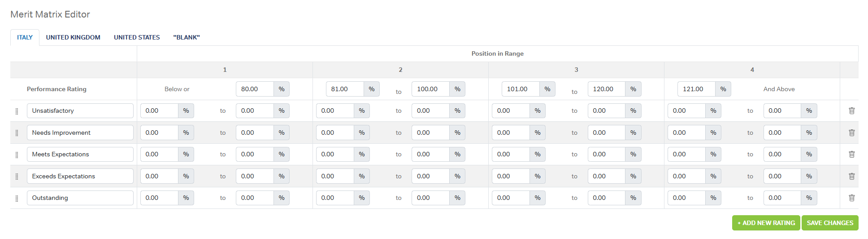Viewport: 868px width, 239px height.
Task: Select the Italy tab
Action: 25,37
